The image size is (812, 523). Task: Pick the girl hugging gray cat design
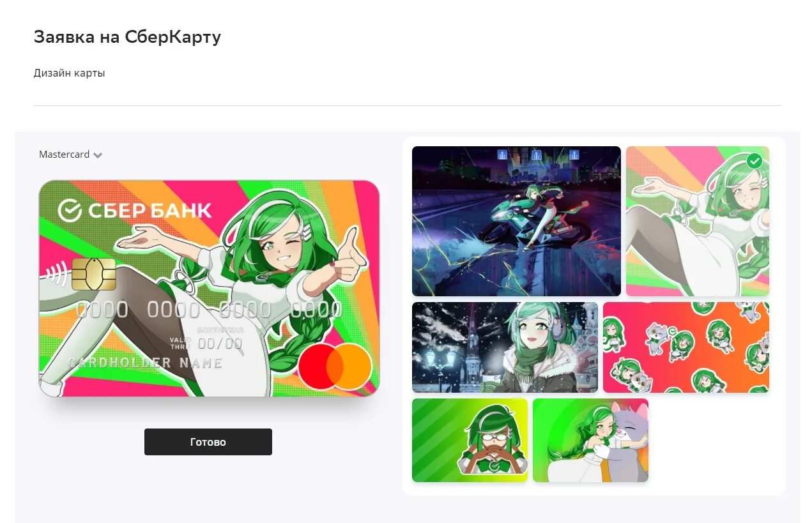590,440
